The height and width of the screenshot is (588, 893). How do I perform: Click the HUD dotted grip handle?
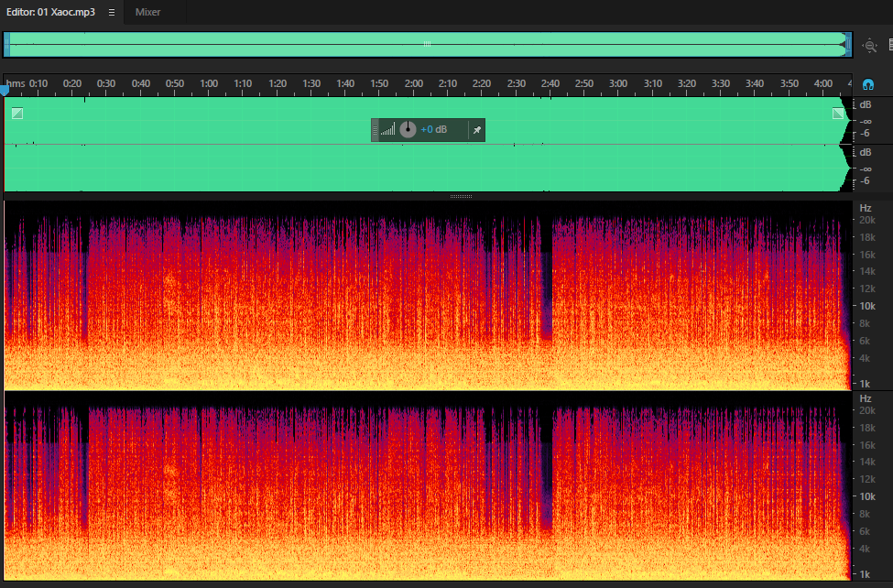(375, 130)
